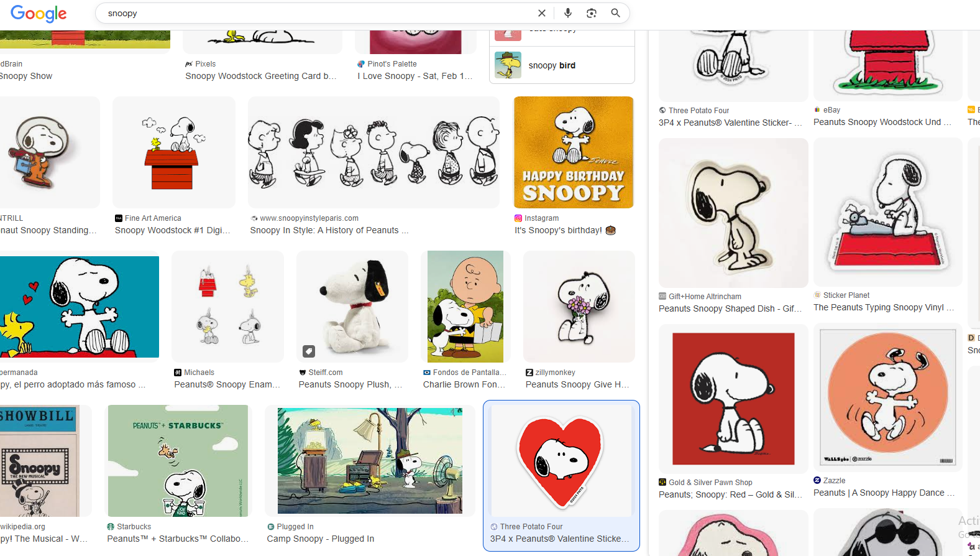Image resolution: width=980 pixels, height=556 pixels.
Task: Open 'Peanuts | A Snoopy Happy Dance' link
Action: pyautogui.click(x=884, y=493)
